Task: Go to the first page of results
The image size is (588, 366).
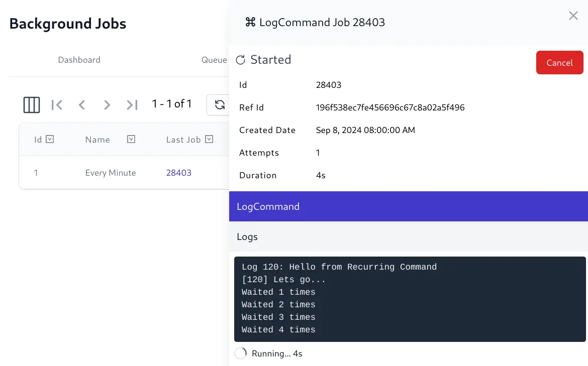Action: click(x=57, y=105)
